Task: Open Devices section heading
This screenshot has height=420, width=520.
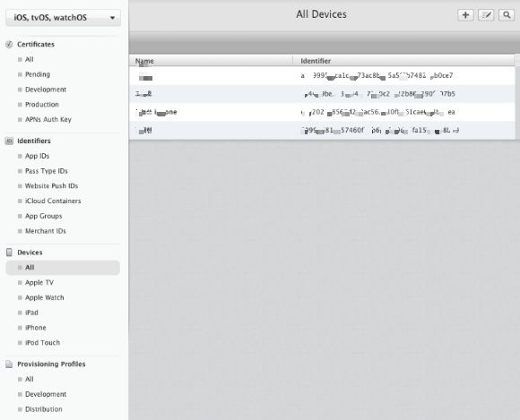Action: pyautogui.click(x=30, y=253)
